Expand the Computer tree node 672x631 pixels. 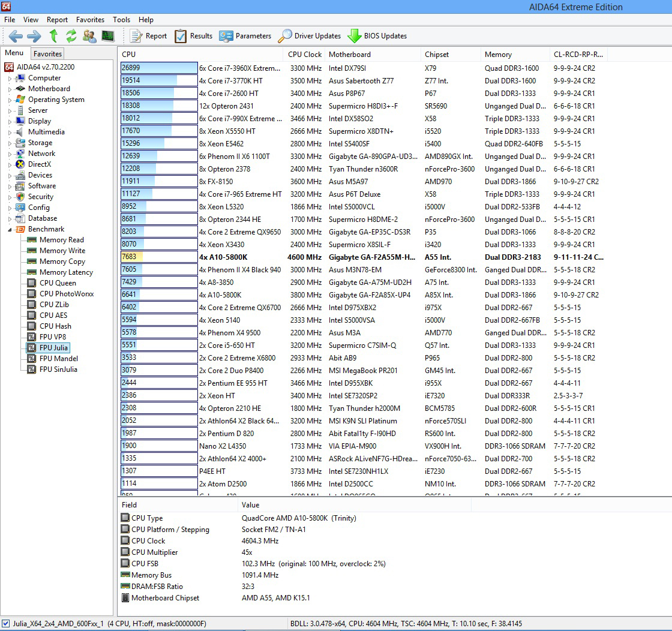click(x=10, y=79)
